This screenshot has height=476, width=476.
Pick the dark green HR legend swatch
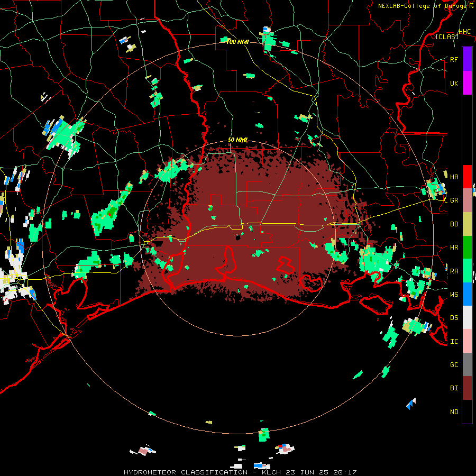click(467, 247)
